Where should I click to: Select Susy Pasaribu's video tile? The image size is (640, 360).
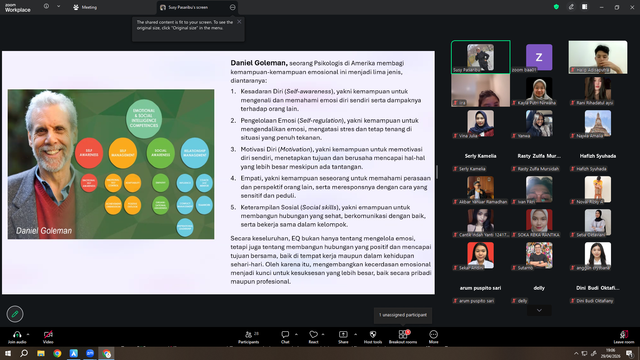(x=481, y=57)
